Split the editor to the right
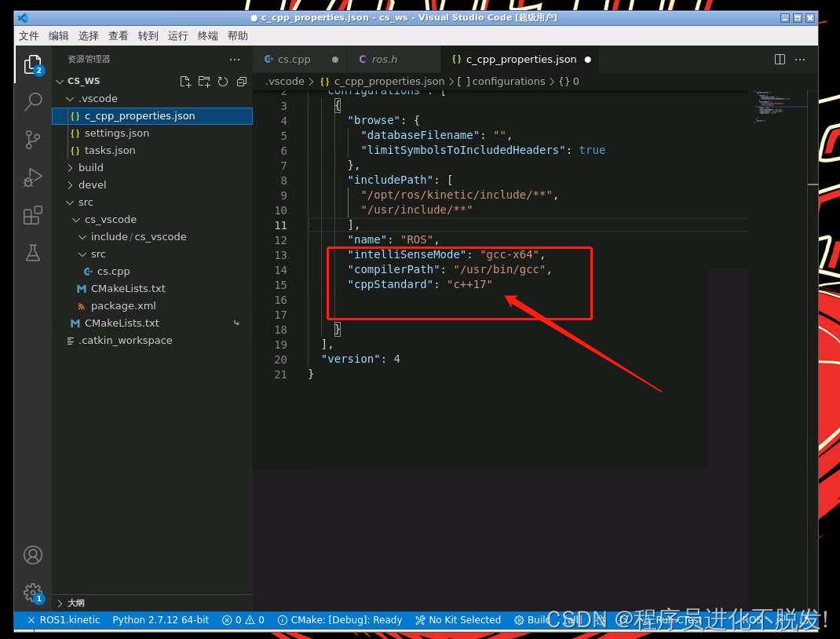The height and width of the screenshot is (639, 840). pos(780,60)
